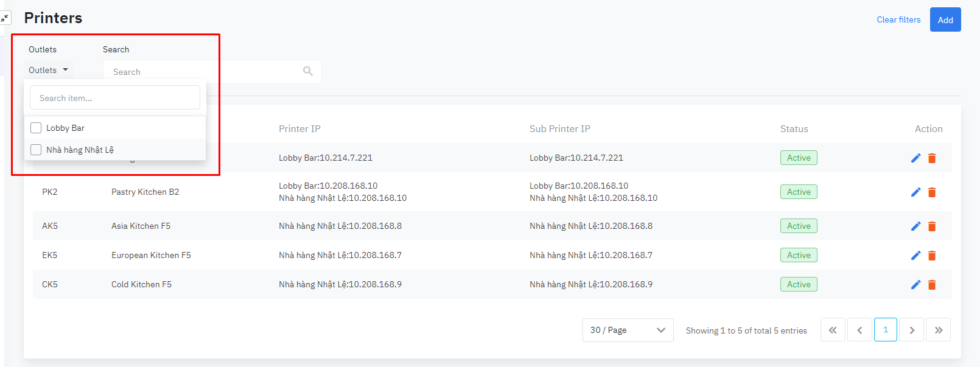
Task: Click the Add printer button
Action: (x=945, y=19)
